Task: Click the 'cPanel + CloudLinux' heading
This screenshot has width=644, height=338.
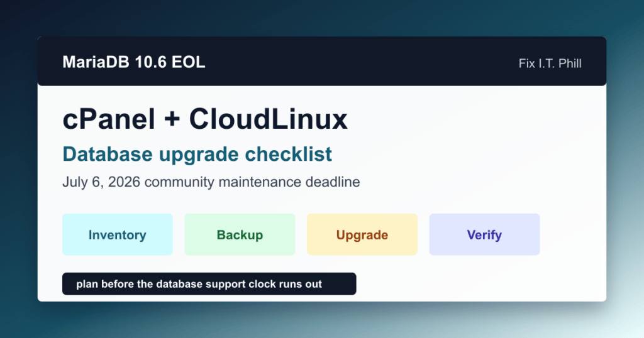Action: [205, 119]
